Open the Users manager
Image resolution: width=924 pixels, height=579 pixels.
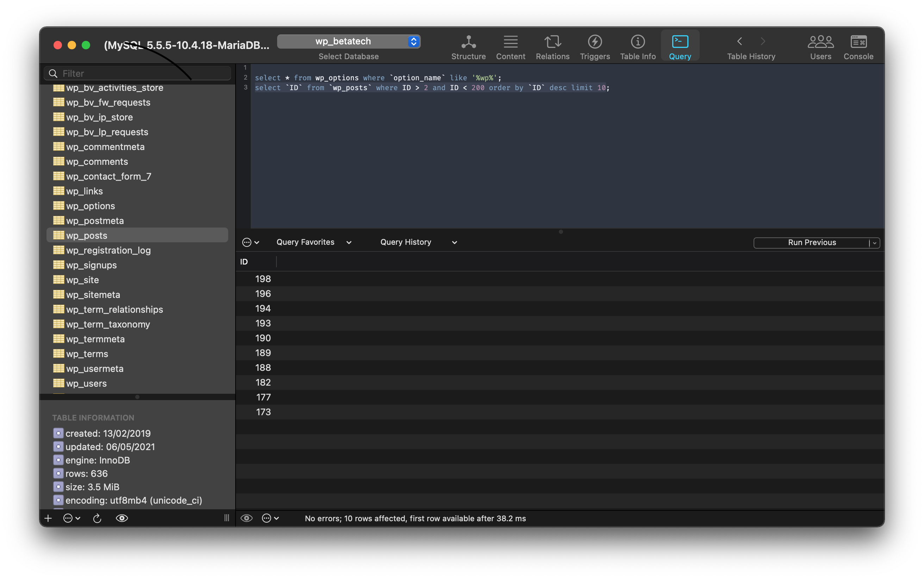pos(820,46)
